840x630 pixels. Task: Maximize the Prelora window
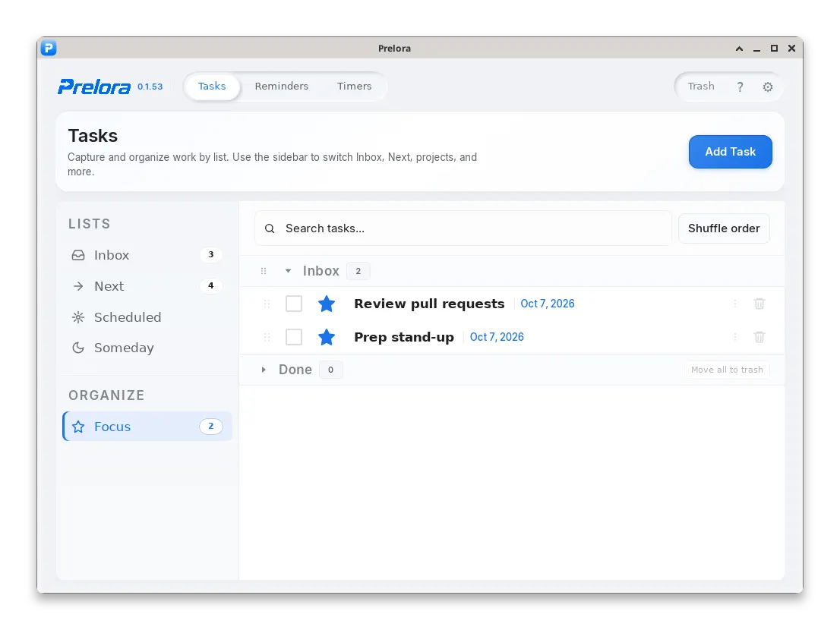click(x=774, y=48)
